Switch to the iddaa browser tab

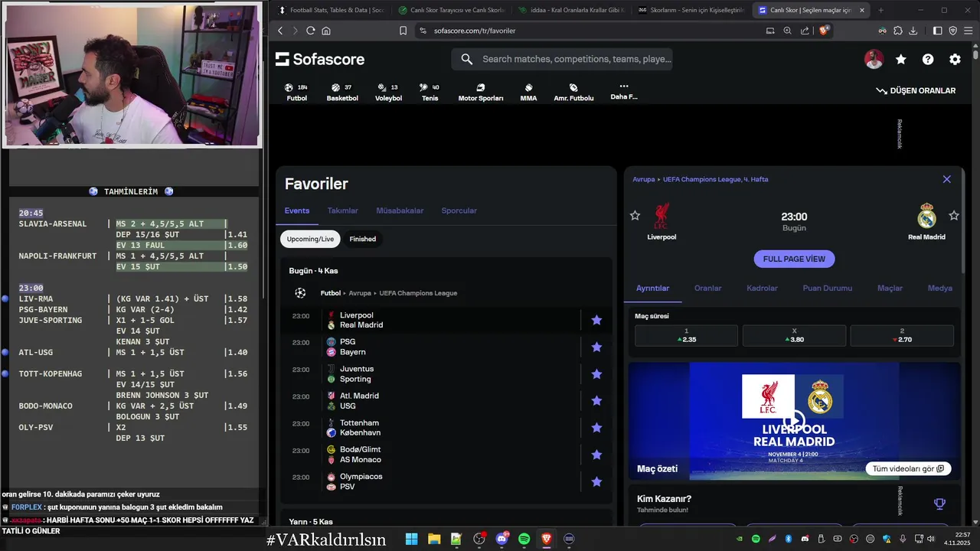pos(570,10)
